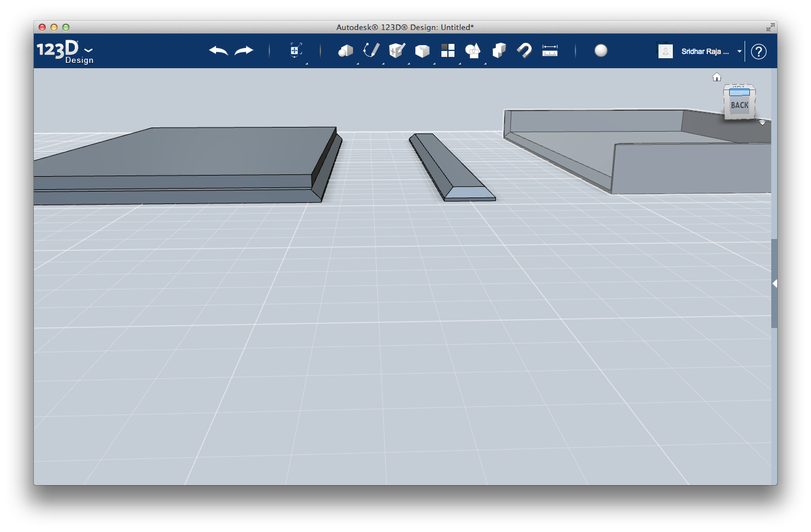Close the 123D Design window
This screenshot has height=532, width=811.
tap(42, 27)
